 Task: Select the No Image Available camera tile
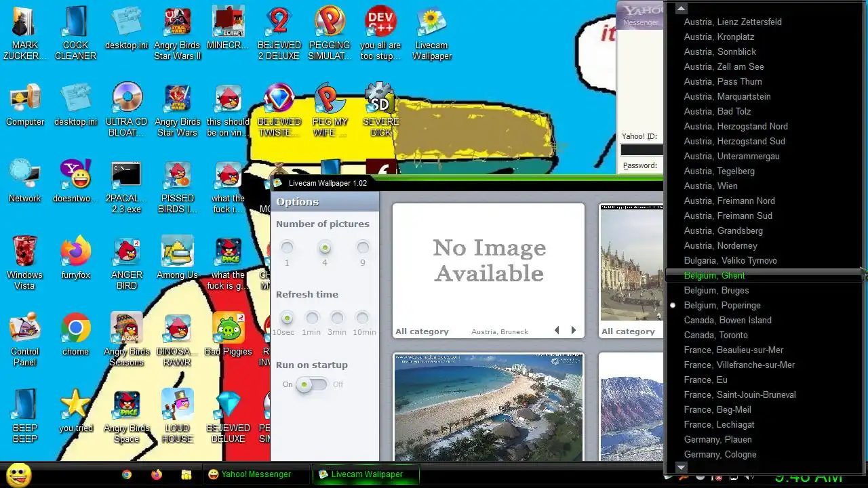pyautogui.click(x=488, y=264)
